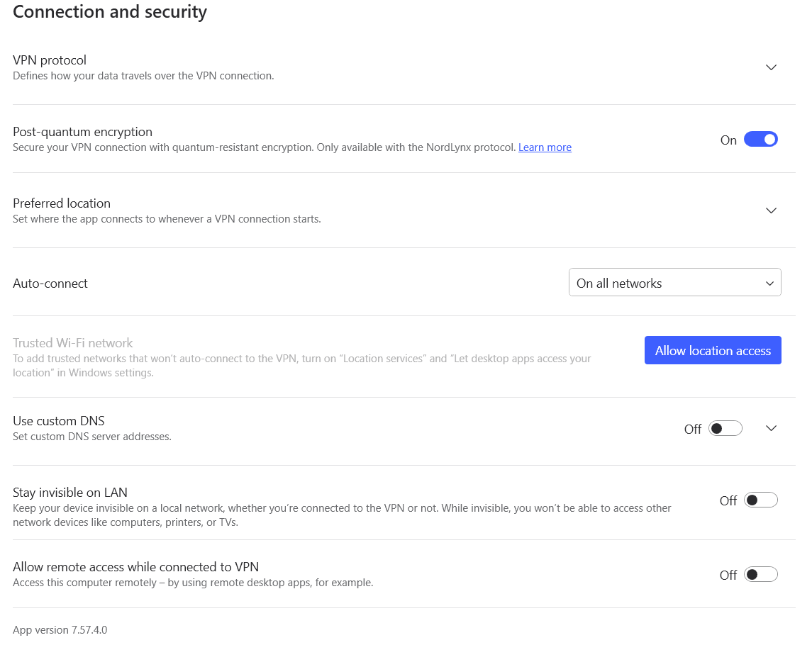Click the Off label beside Use custom DNS
Viewport: 812px width, 645px height.
pos(693,430)
